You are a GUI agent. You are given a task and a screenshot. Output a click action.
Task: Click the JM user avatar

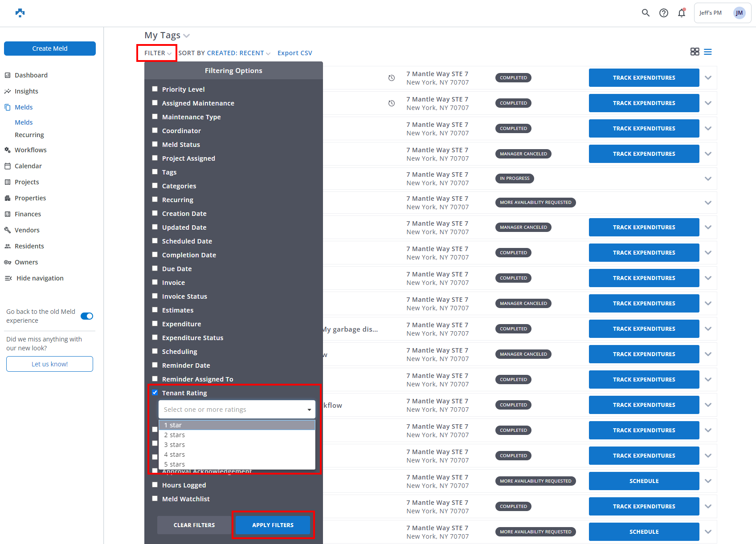point(739,13)
